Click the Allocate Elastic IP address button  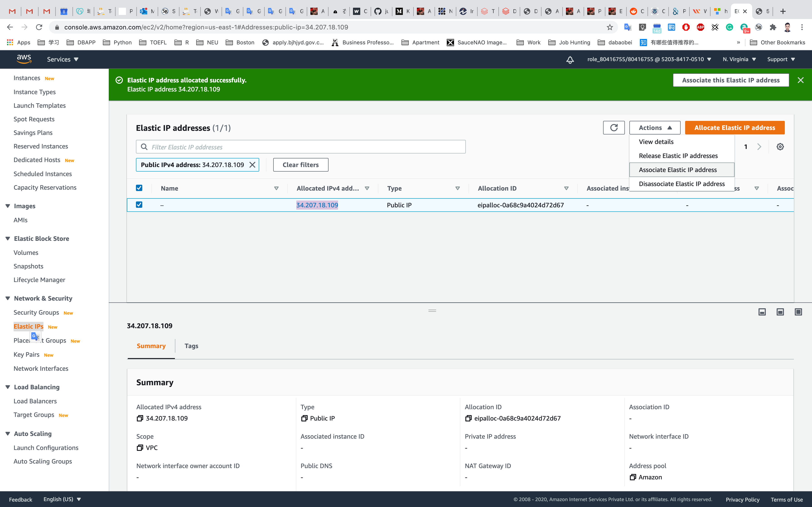coord(735,128)
